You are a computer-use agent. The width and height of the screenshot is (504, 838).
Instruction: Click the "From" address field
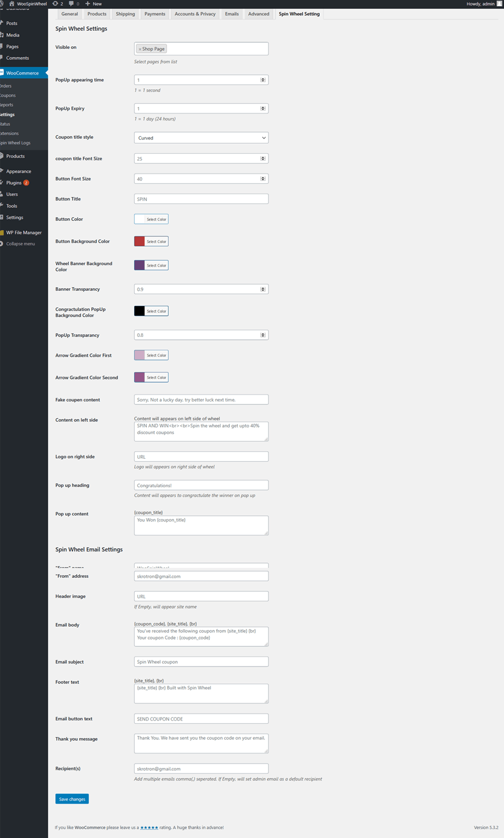pos(201,576)
